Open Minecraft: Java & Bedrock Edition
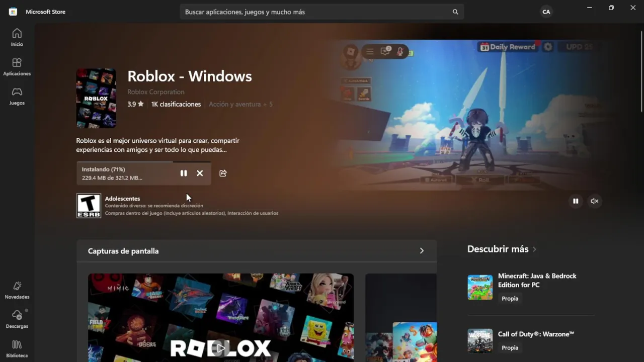Image resolution: width=644 pixels, height=362 pixels. (537, 280)
